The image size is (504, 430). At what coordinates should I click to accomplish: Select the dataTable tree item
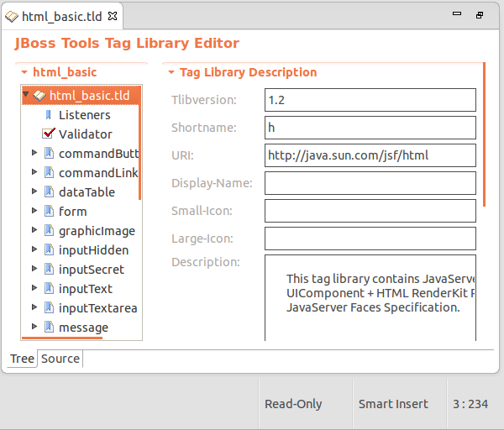click(87, 192)
